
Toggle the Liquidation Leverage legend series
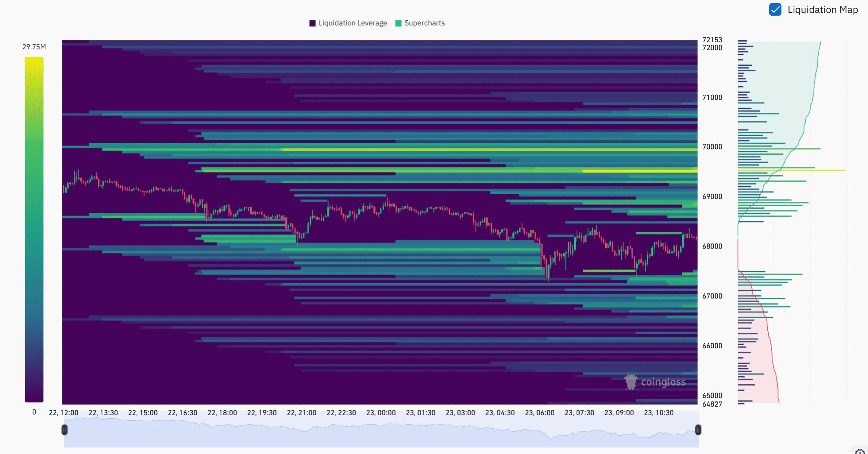pyautogui.click(x=352, y=23)
